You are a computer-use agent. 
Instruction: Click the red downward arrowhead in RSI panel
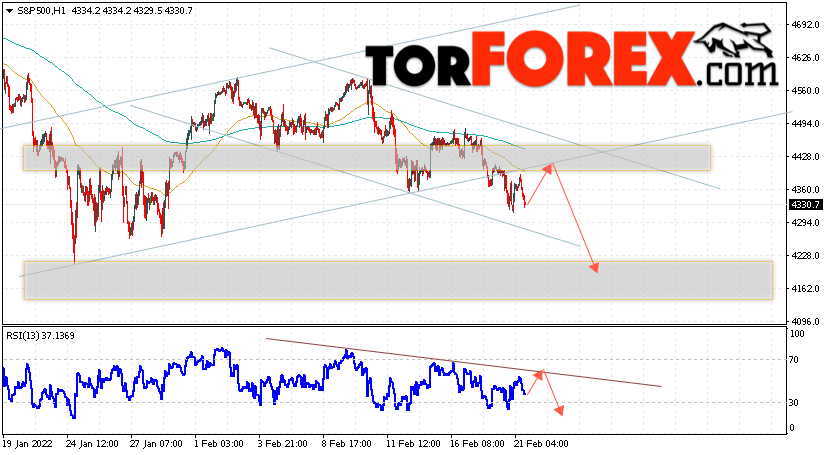[x=560, y=410]
